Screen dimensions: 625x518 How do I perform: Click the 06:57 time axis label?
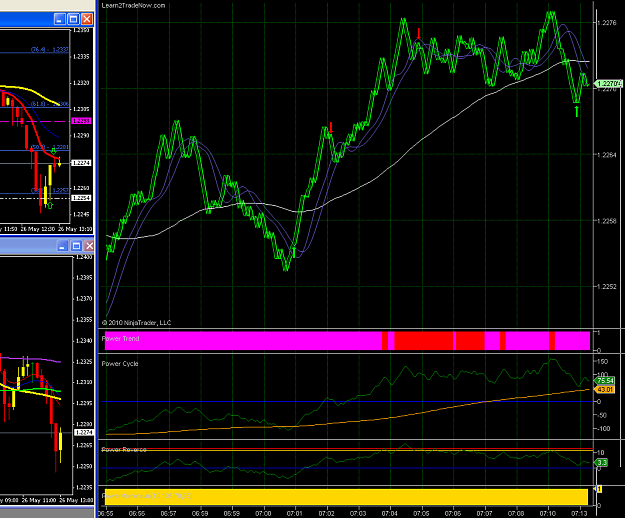[169, 514]
